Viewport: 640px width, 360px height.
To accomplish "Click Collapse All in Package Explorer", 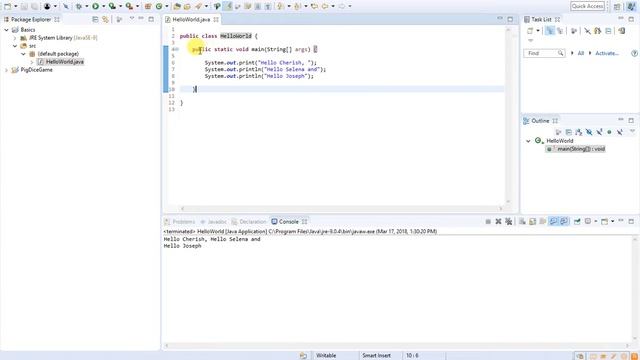I will pyautogui.click(x=95, y=19).
